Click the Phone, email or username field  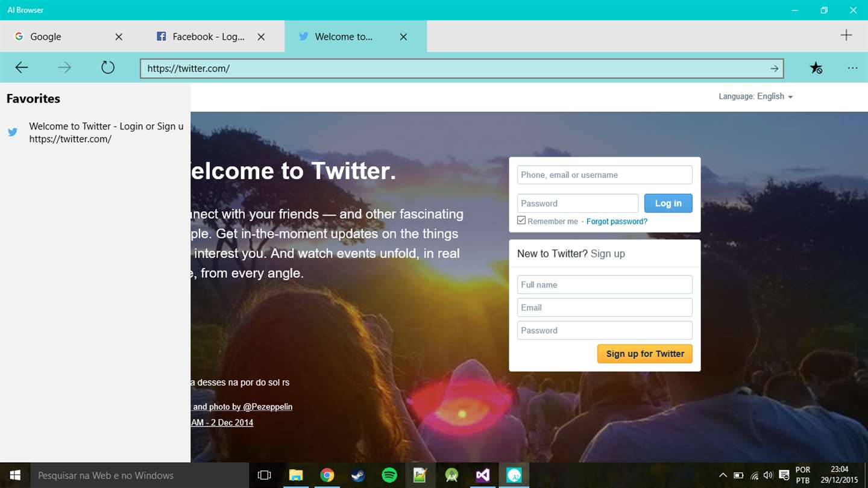605,175
